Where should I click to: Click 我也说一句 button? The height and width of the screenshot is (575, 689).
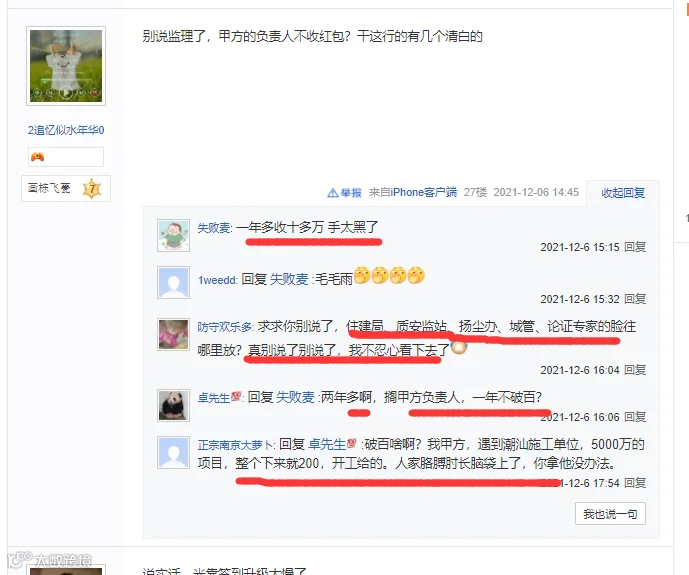pyautogui.click(x=610, y=514)
